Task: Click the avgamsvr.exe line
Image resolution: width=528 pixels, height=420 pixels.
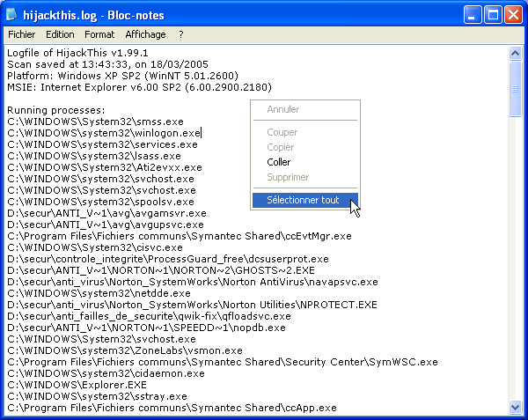Action: tap(106, 214)
